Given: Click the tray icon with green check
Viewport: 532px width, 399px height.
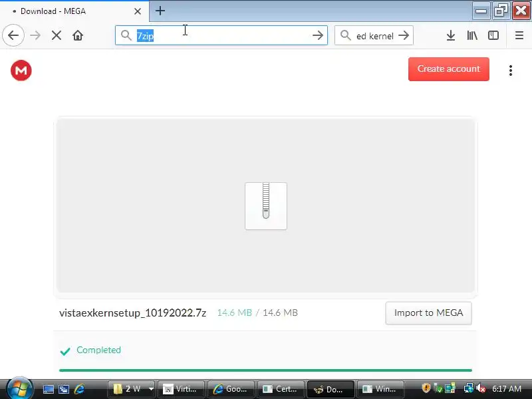Looking at the screenshot, I should pyautogui.click(x=438, y=388).
